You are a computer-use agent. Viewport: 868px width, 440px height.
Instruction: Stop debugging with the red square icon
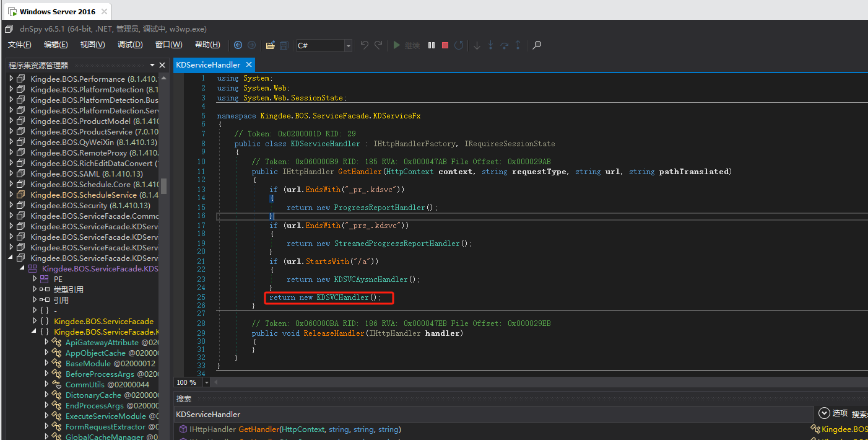(x=445, y=45)
